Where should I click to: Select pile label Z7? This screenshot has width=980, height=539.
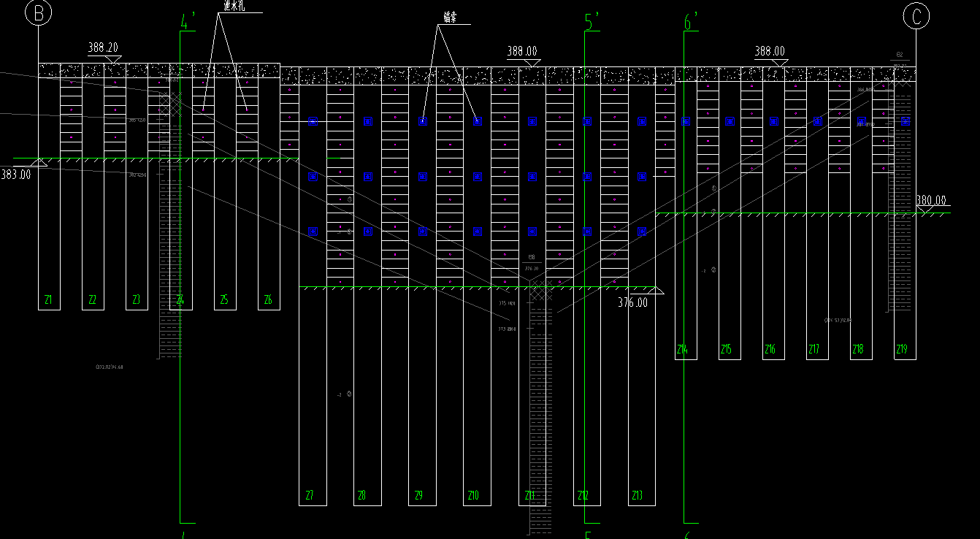[309, 496]
